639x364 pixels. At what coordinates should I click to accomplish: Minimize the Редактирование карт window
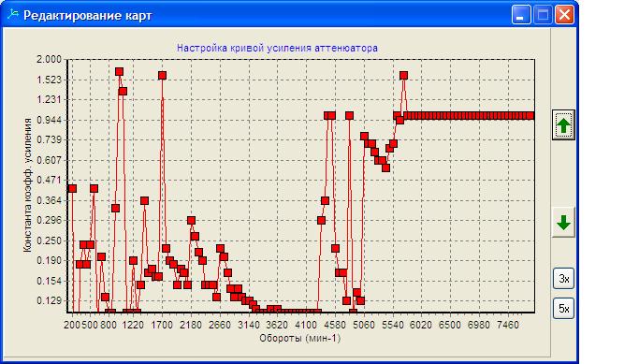point(521,15)
